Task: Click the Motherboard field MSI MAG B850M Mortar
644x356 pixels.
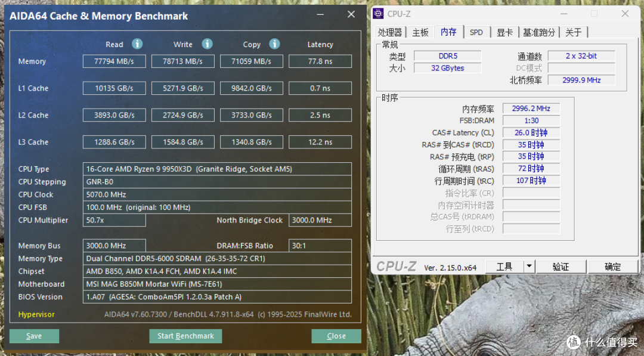Action: (217, 284)
